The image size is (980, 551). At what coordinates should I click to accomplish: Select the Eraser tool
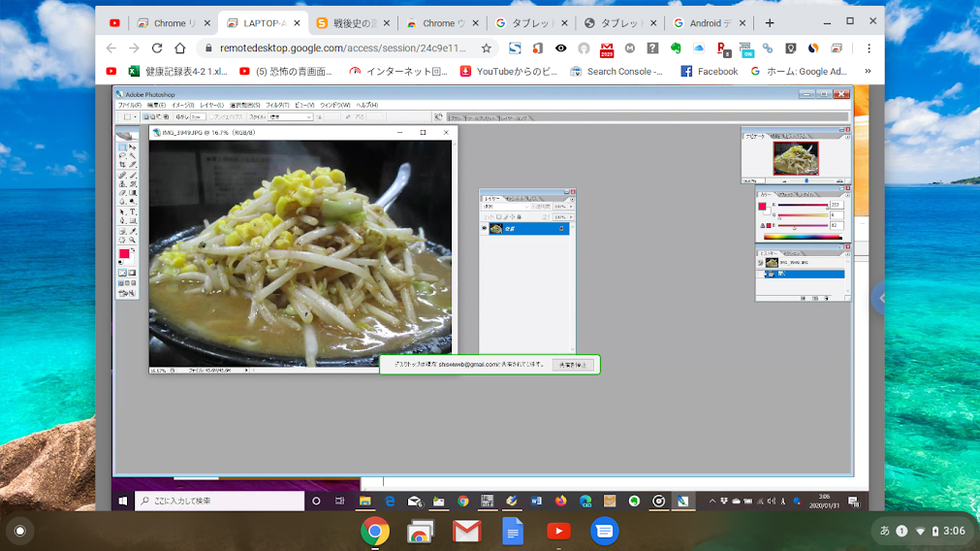point(122,193)
